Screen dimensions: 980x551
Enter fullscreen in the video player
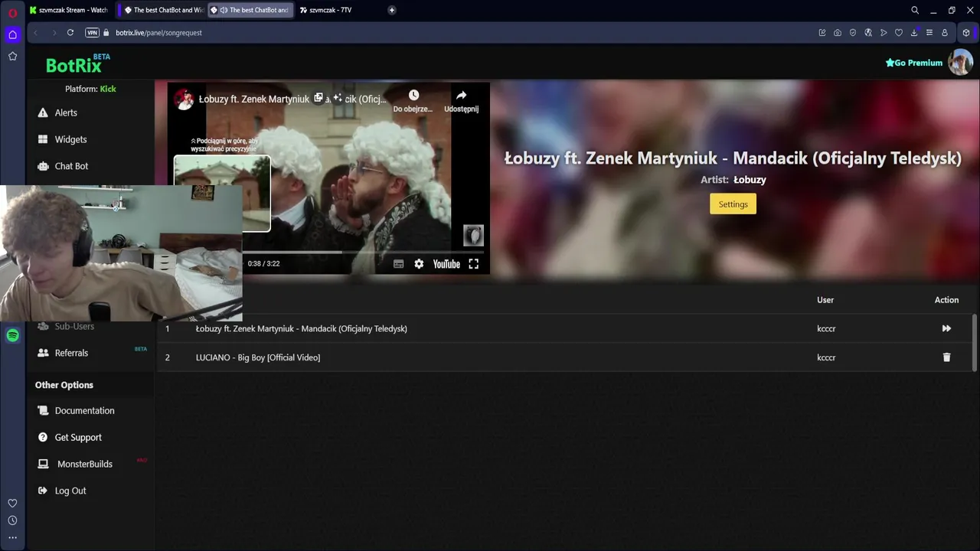pos(473,263)
